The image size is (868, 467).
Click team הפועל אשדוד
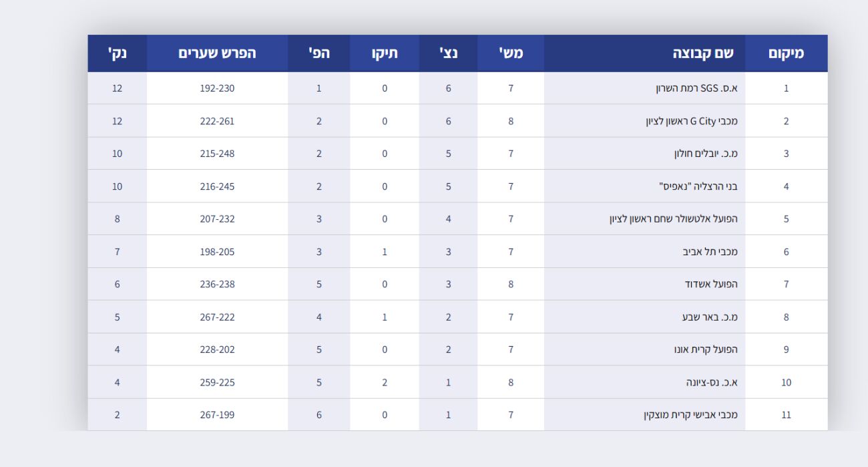tap(711, 285)
